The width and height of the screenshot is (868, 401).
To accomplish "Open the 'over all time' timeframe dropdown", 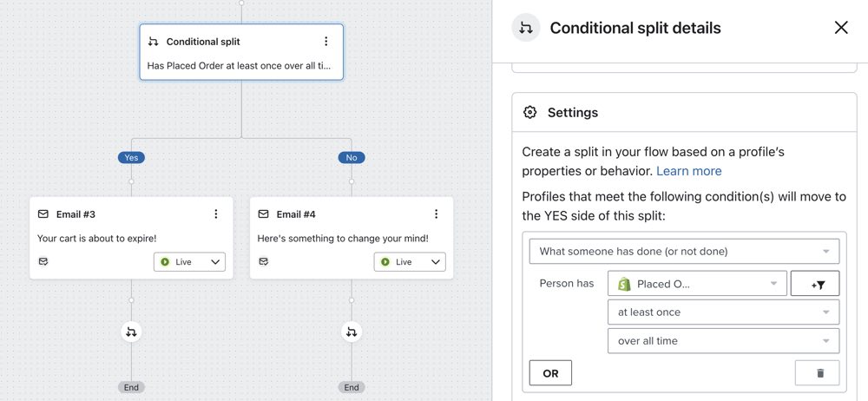I will pos(724,341).
